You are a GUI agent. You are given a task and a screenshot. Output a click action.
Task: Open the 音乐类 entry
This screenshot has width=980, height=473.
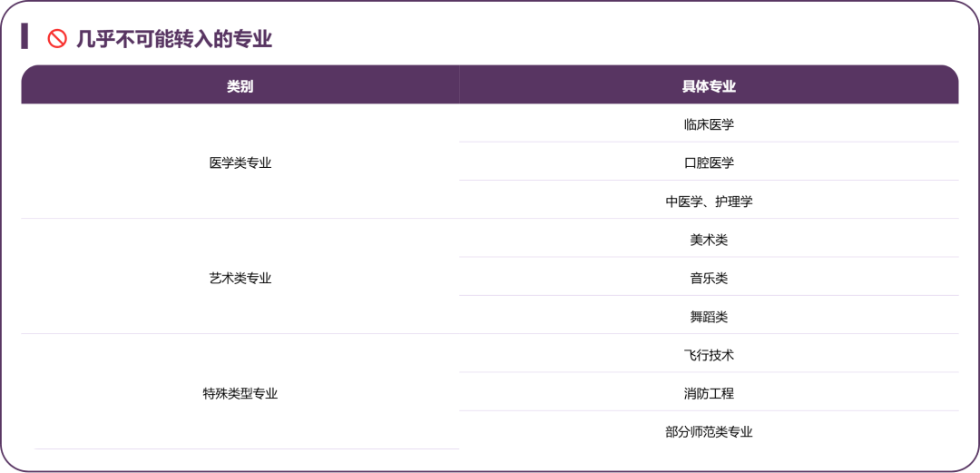point(709,279)
